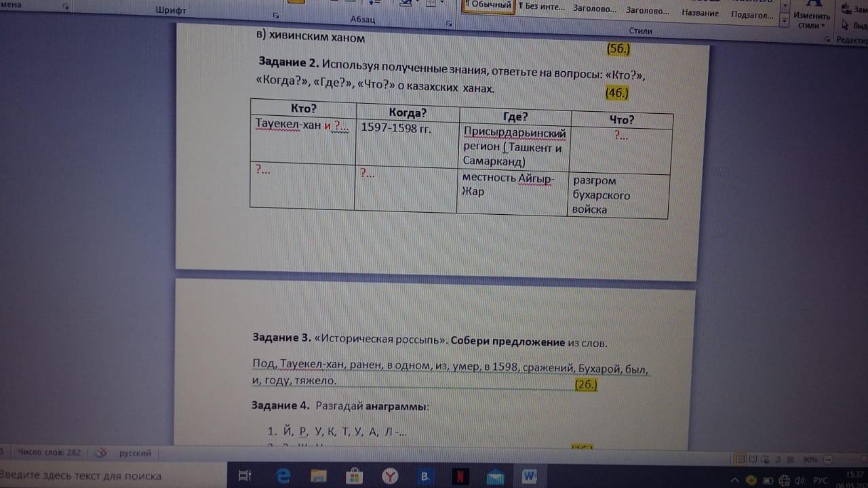Viewport: 868px width, 488px height.
Task: Open the Styles pane launcher
Action: click(x=827, y=40)
